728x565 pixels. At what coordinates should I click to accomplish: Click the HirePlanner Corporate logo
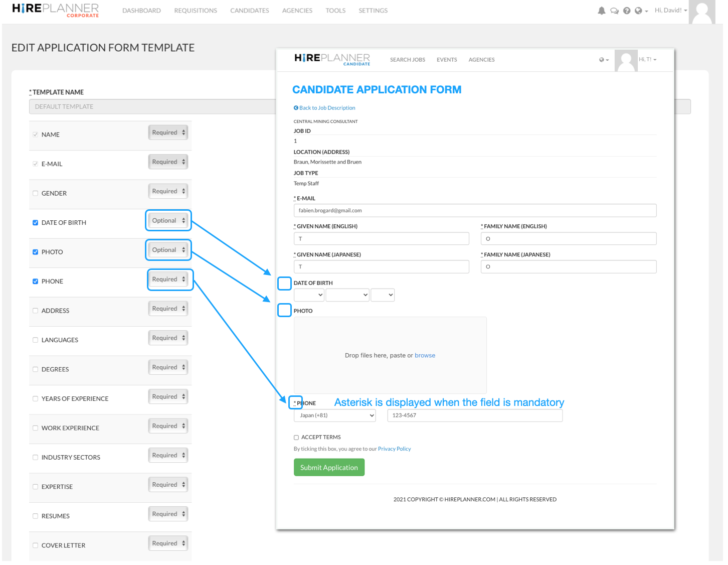tap(55, 10)
